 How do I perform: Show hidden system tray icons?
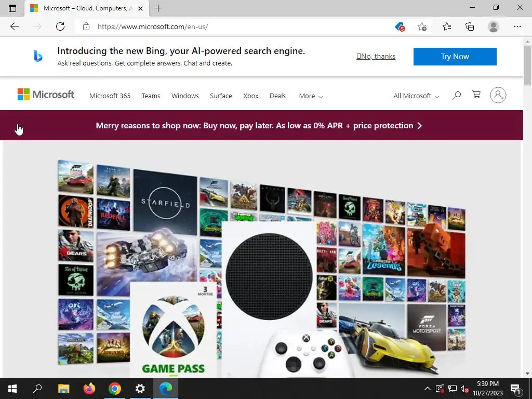[x=428, y=389]
